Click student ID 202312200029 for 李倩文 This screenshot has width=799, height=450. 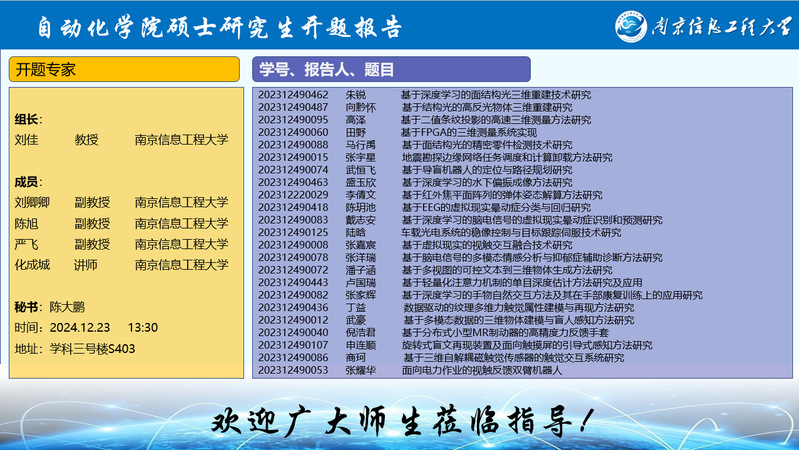click(x=293, y=194)
